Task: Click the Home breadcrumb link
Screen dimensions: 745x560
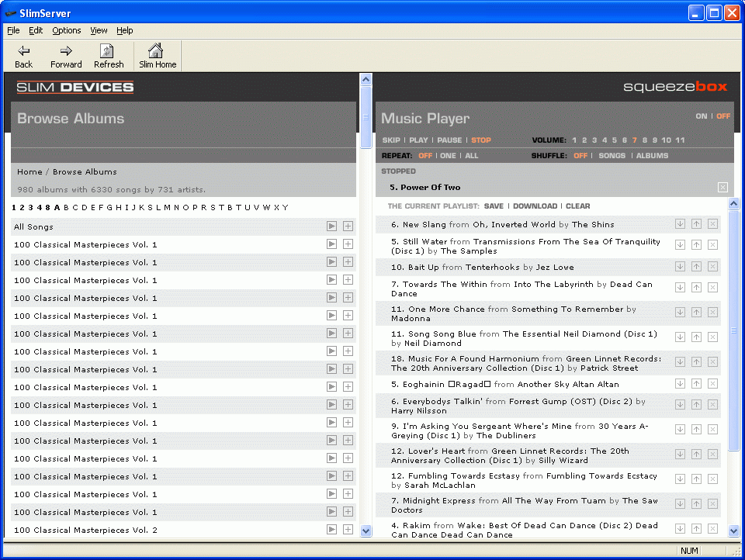Action: (x=29, y=172)
